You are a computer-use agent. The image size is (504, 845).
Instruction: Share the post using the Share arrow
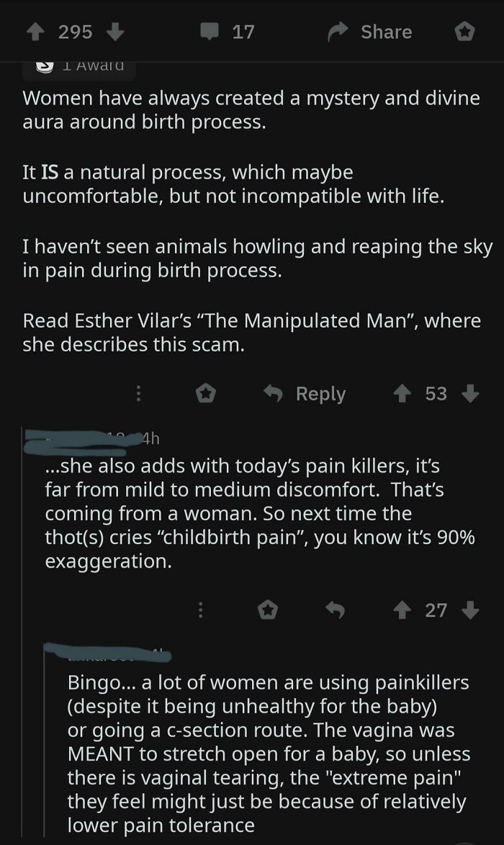pos(338,31)
